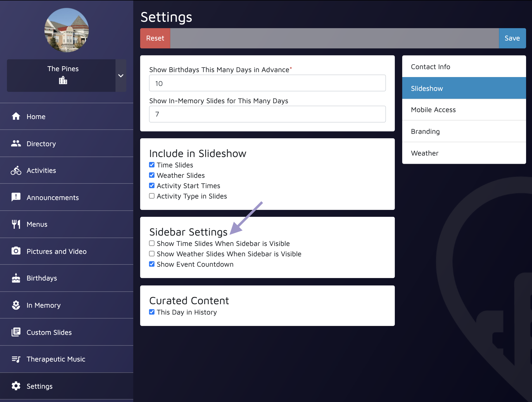Click the Birthdays cake icon
This screenshot has width=532, height=402.
(x=16, y=278)
